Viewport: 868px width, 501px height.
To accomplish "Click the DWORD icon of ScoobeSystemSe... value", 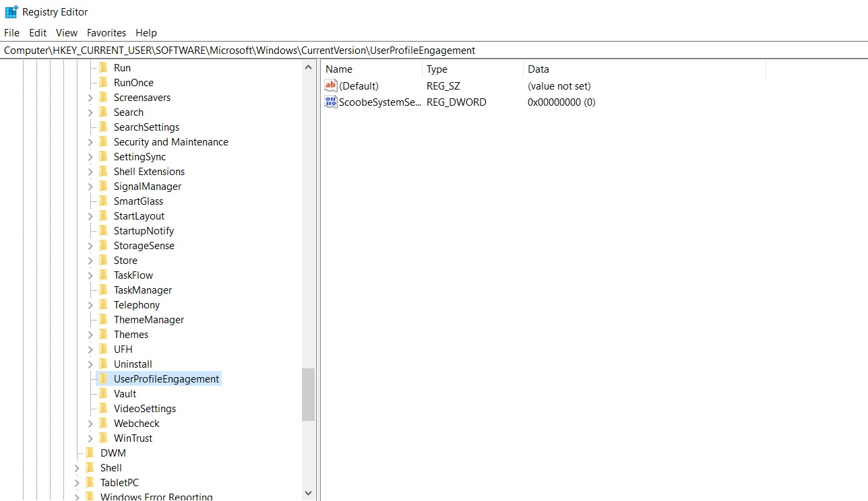I will [330, 102].
